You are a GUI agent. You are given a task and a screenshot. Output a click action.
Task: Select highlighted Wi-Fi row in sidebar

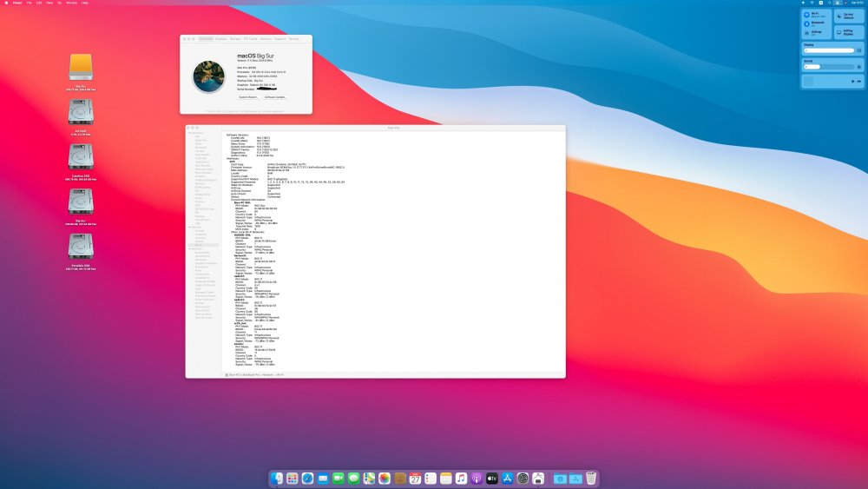pyautogui.click(x=204, y=245)
